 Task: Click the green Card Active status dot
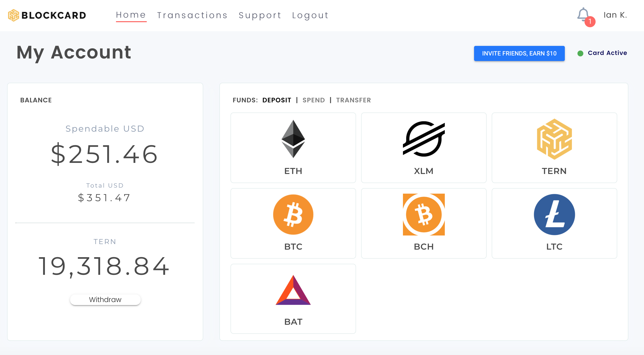coord(580,53)
